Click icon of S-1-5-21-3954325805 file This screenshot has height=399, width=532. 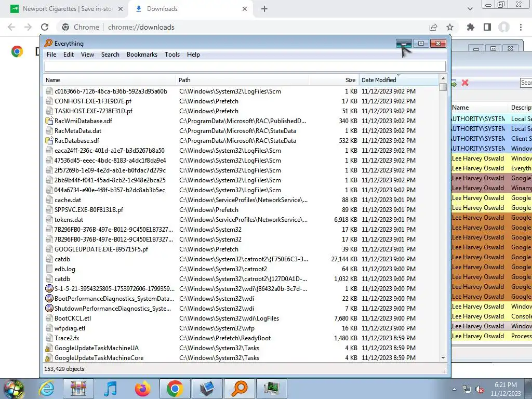[x=49, y=289]
